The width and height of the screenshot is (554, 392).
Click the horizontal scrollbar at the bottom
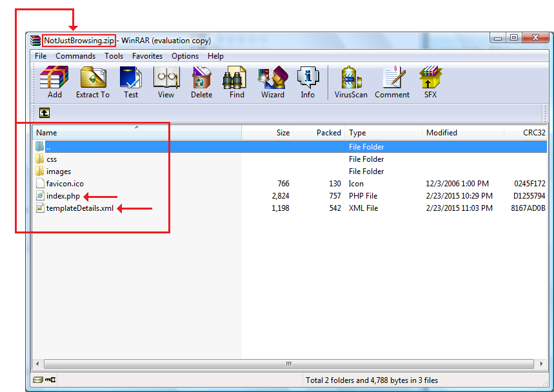coord(288,364)
